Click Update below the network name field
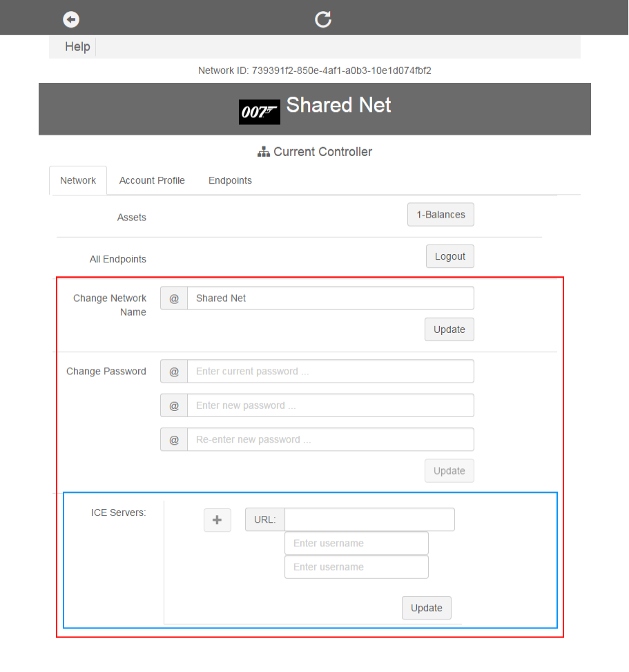Viewport: 629px width, 672px height. [x=449, y=329]
